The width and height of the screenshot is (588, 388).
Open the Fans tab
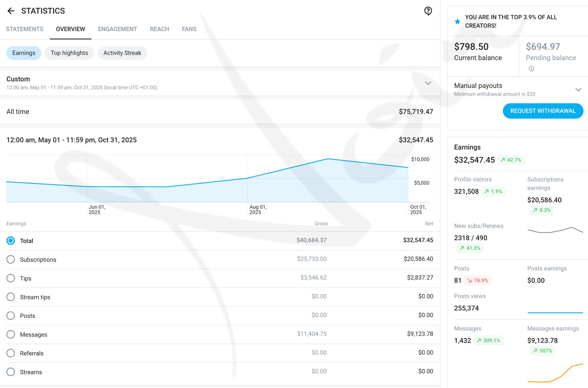(189, 29)
